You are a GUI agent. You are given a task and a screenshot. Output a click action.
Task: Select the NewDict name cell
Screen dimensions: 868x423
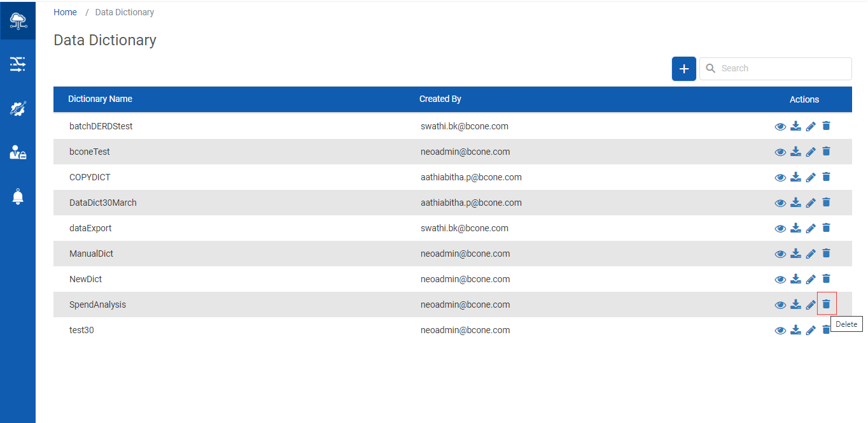coord(85,279)
